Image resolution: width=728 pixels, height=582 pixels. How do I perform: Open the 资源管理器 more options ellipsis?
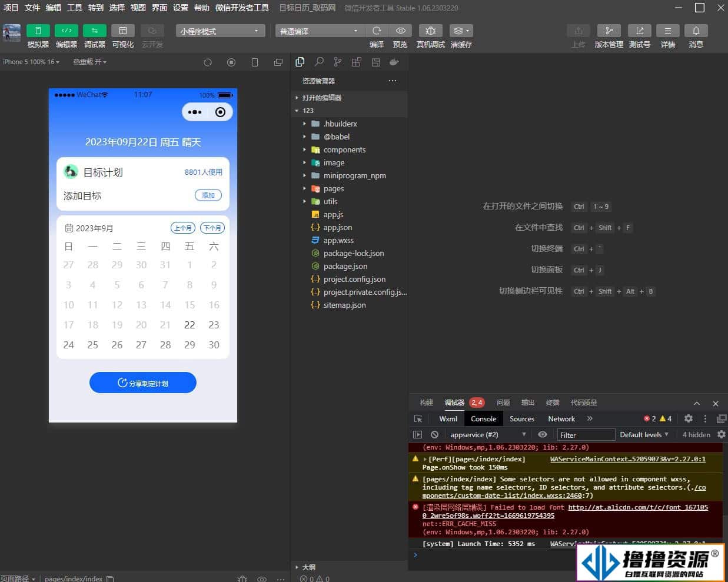[393, 81]
